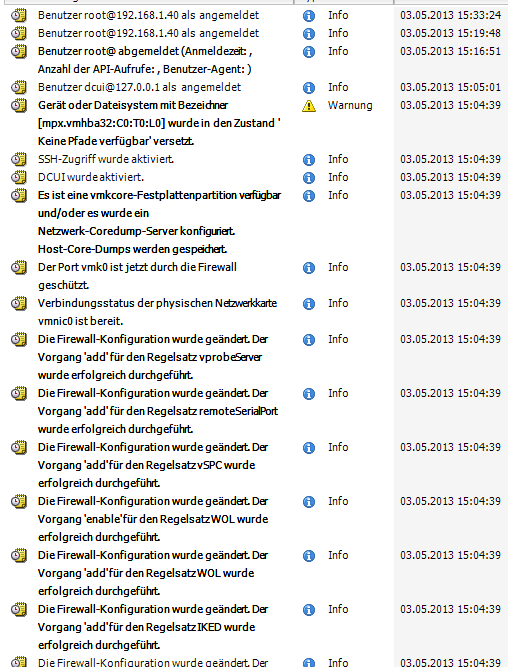
Task: Click the event icon of the vmkcore-Festplattenpartition entry
Action: [x=18, y=195]
